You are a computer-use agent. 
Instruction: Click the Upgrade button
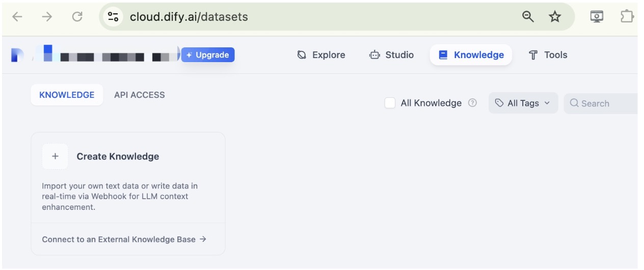(208, 55)
